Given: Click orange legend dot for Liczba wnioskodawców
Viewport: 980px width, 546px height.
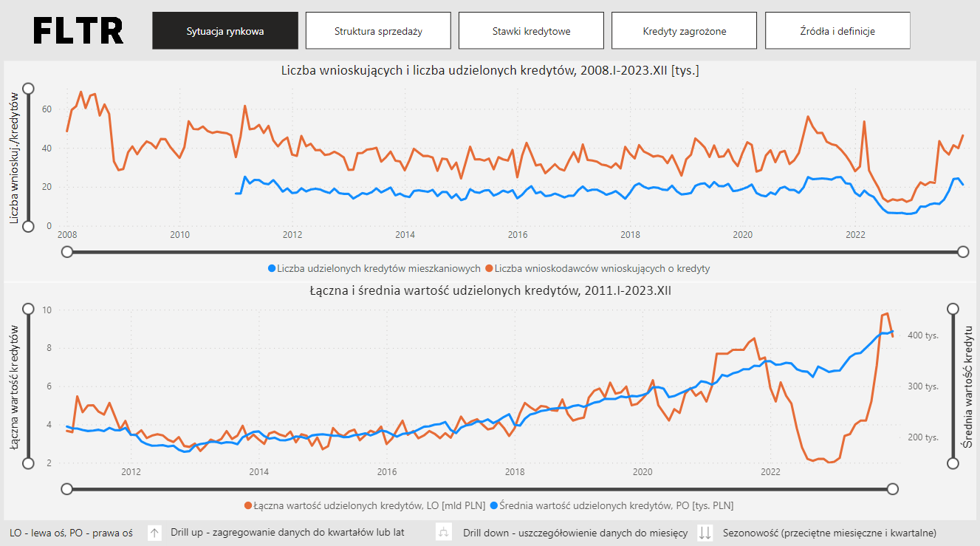Looking at the screenshot, I should click(489, 268).
